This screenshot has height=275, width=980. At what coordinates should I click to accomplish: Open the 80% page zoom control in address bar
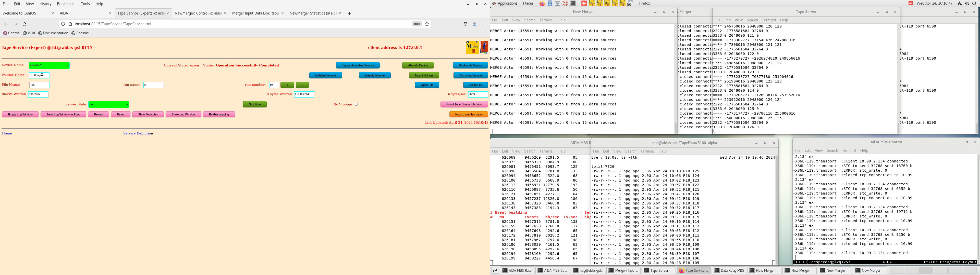417,24
